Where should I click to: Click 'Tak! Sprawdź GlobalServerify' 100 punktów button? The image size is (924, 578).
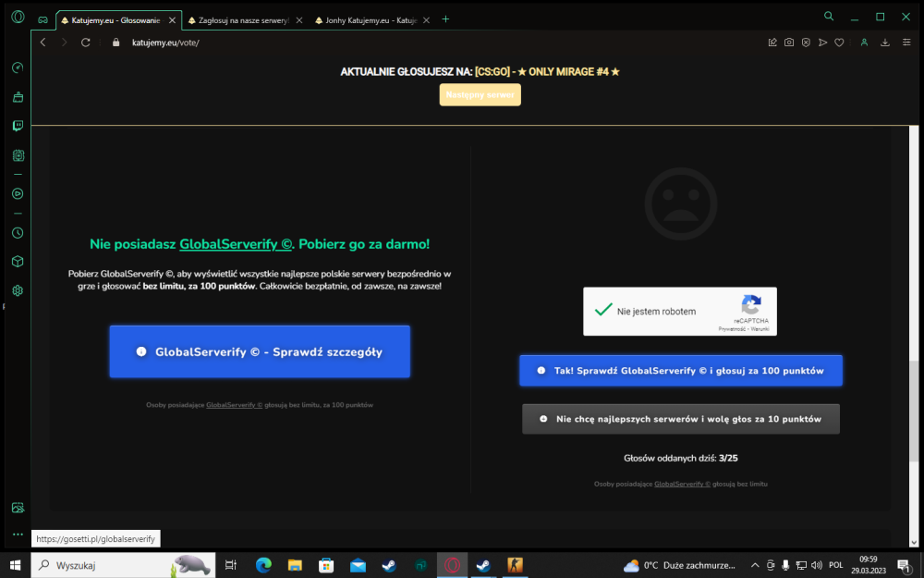(x=681, y=371)
